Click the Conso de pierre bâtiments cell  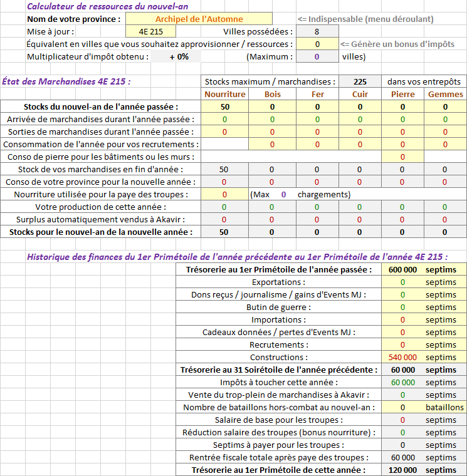pyautogui.click(x=402, y=157)
